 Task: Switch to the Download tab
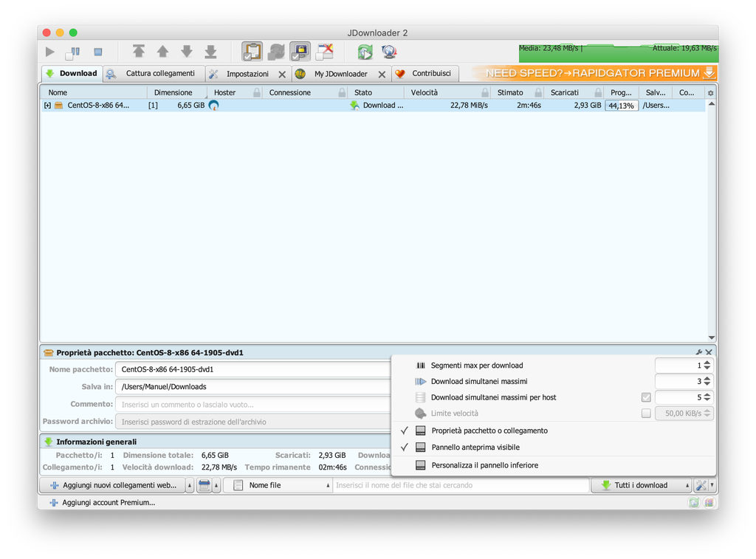(x=72, y=73)
